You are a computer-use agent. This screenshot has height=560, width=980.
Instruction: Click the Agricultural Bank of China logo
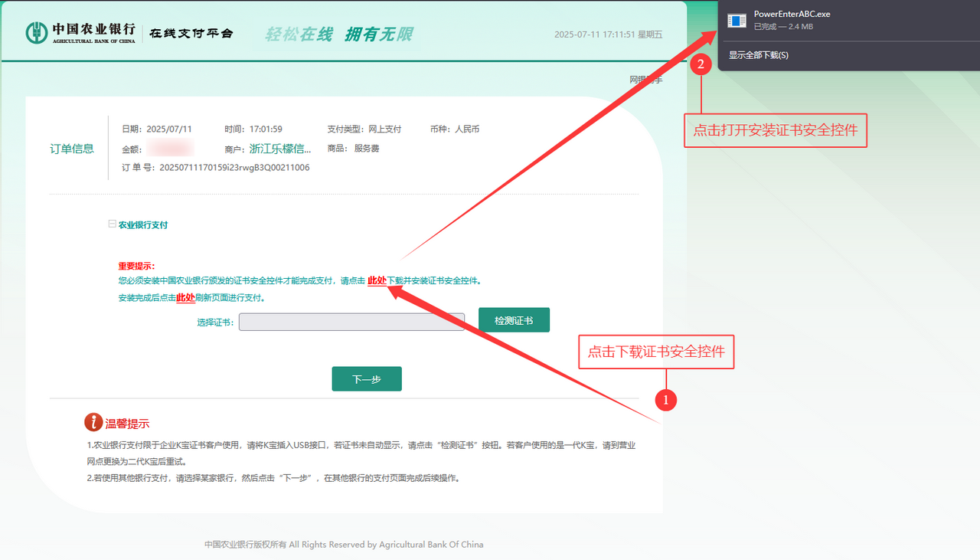tap(80, 32)
